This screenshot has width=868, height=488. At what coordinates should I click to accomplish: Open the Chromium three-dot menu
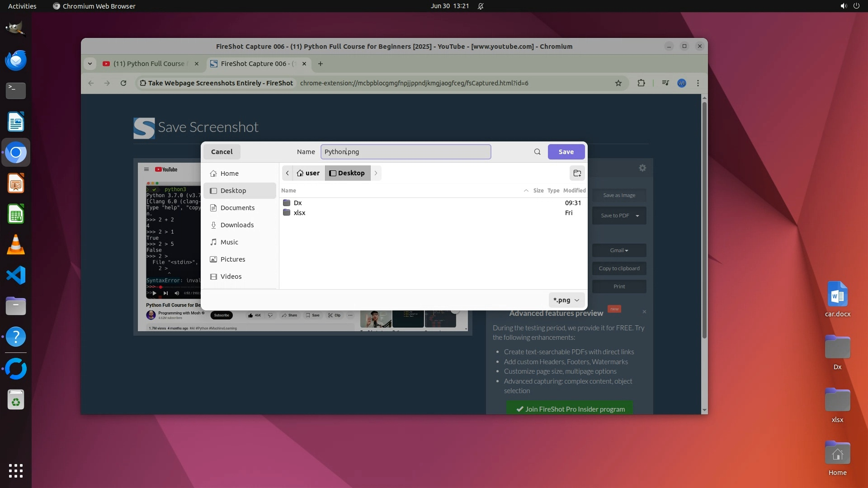(698, 83)
